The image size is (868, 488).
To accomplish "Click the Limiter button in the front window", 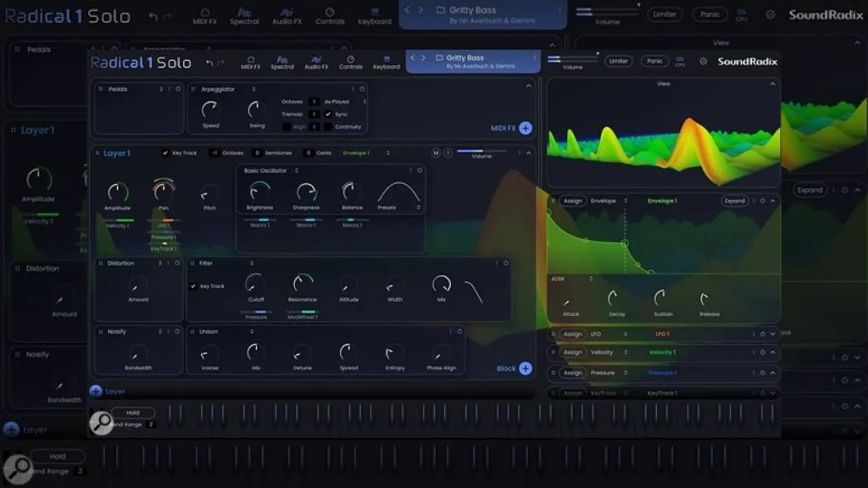I will point(618,61).
